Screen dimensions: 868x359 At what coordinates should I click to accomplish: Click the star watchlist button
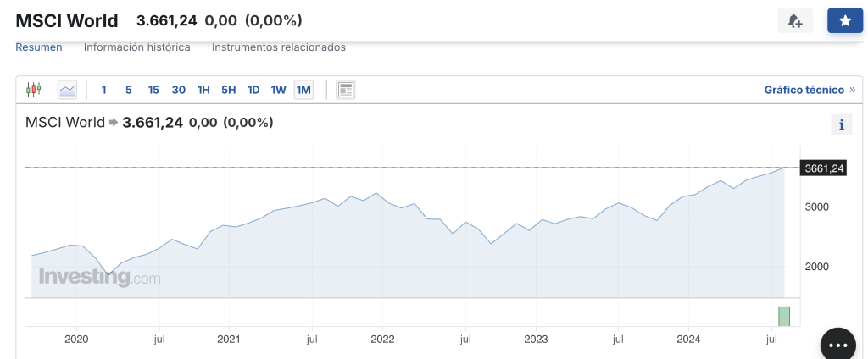tap(844, 21)
